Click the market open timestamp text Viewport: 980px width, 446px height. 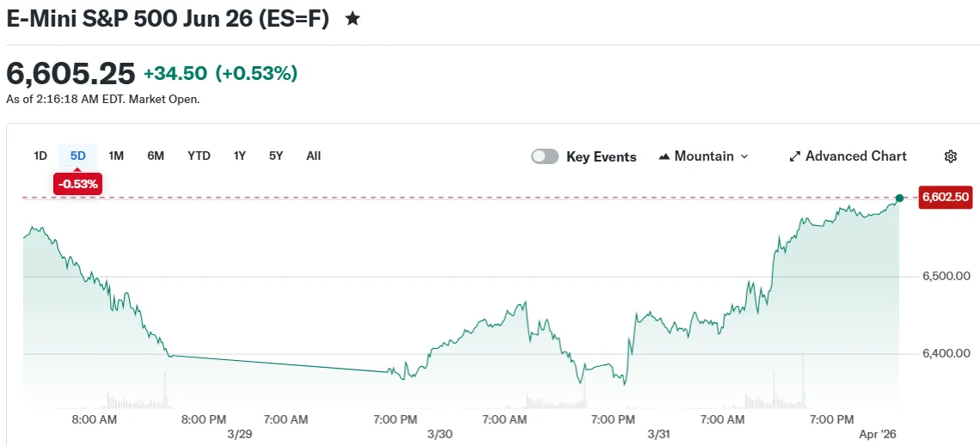coord(103,100)
